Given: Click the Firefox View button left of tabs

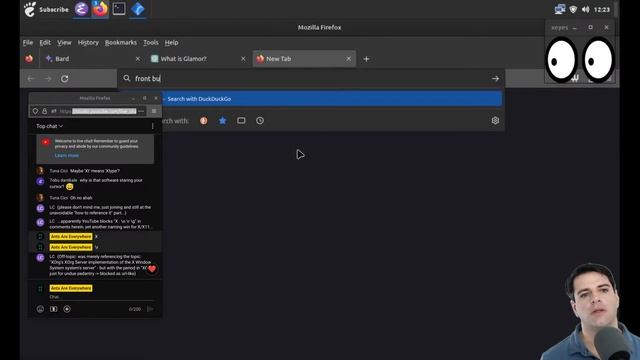Looking at the screenshot, I should (x=29, y=59).
